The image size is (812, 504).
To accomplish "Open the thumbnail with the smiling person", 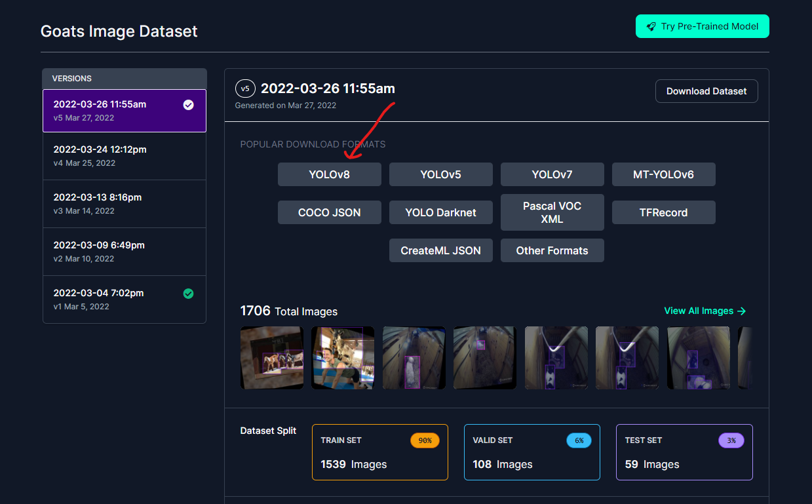I will click(x=343, y=358).
